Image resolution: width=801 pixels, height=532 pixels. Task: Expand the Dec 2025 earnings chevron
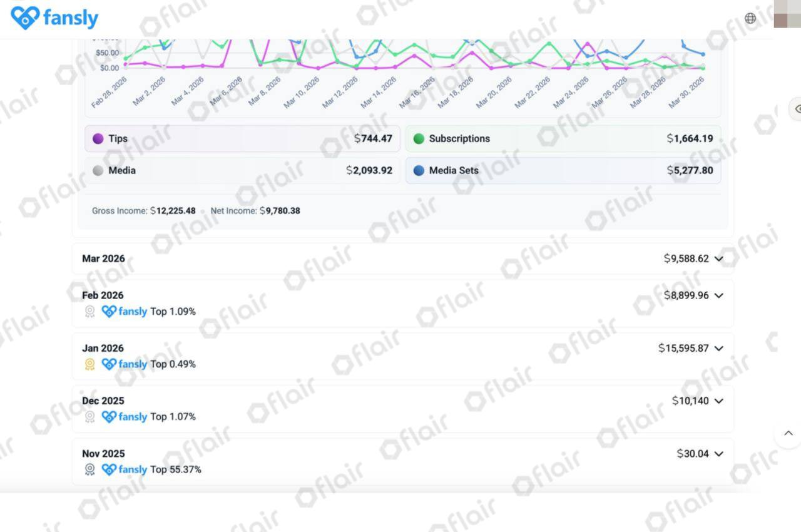pyautogui.click(x=718, y=401)
